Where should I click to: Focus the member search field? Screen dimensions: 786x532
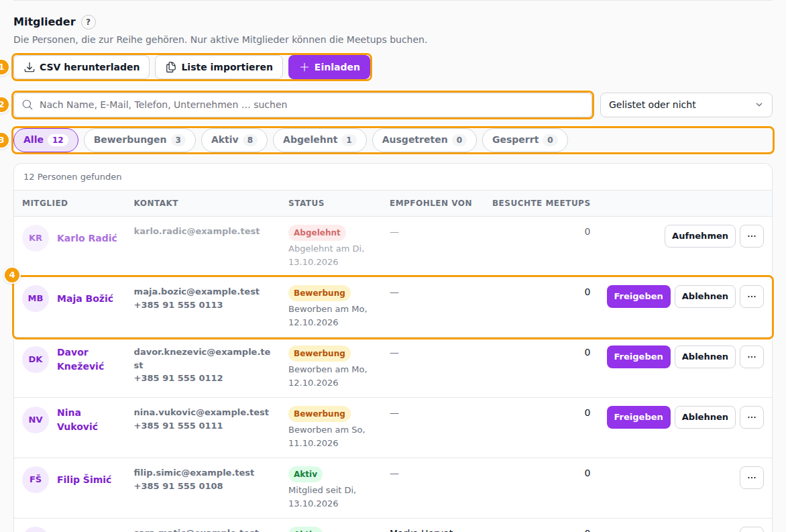[x=302, y=105]
